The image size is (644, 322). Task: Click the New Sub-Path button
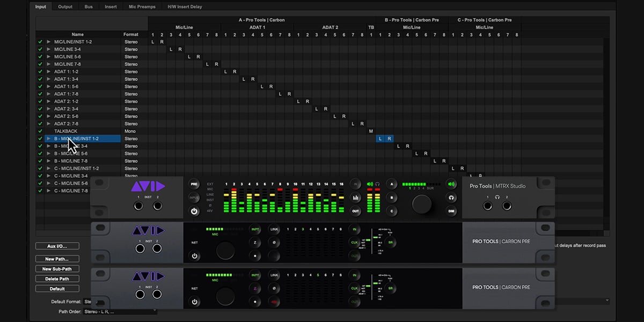pos(57,269)
